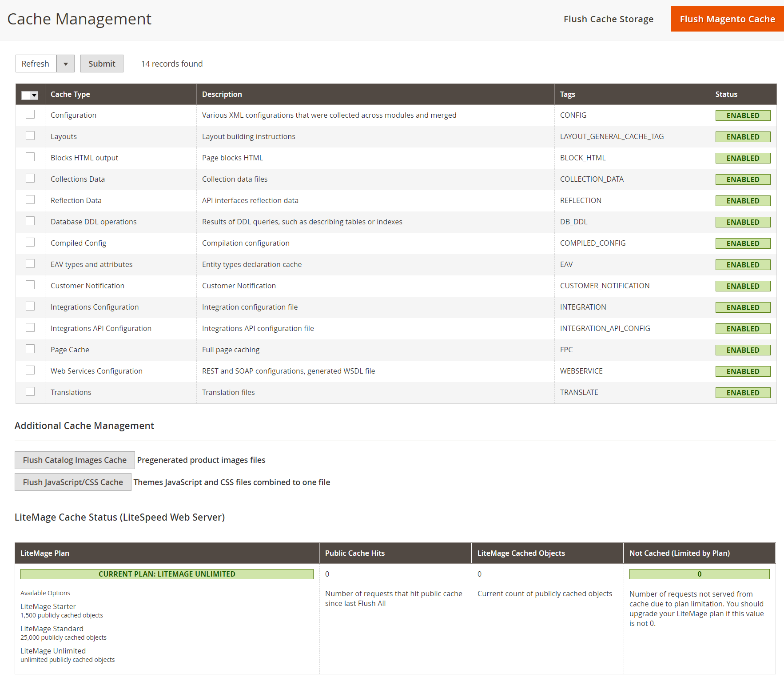784x685 pixels.
Task: Check the Page Cache checkbox
Action: pos(30,349)
